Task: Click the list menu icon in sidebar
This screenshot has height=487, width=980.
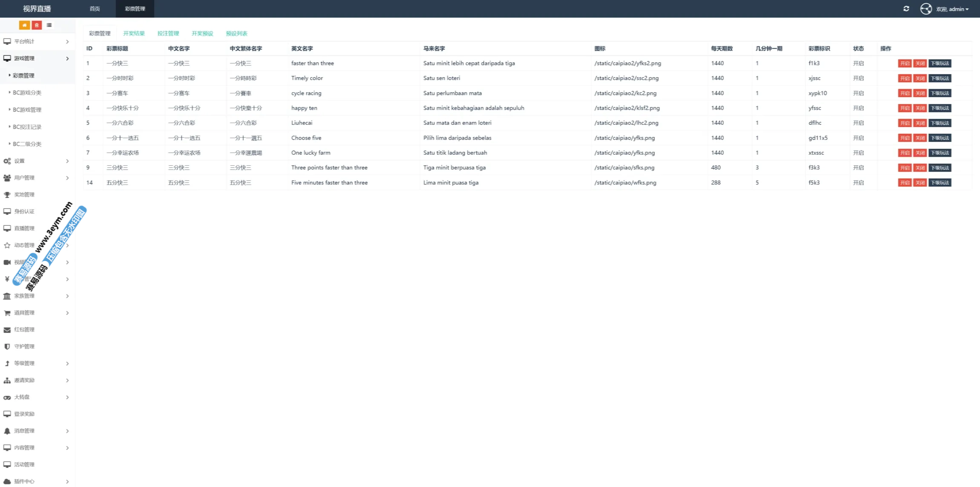Action: (49, 25)
